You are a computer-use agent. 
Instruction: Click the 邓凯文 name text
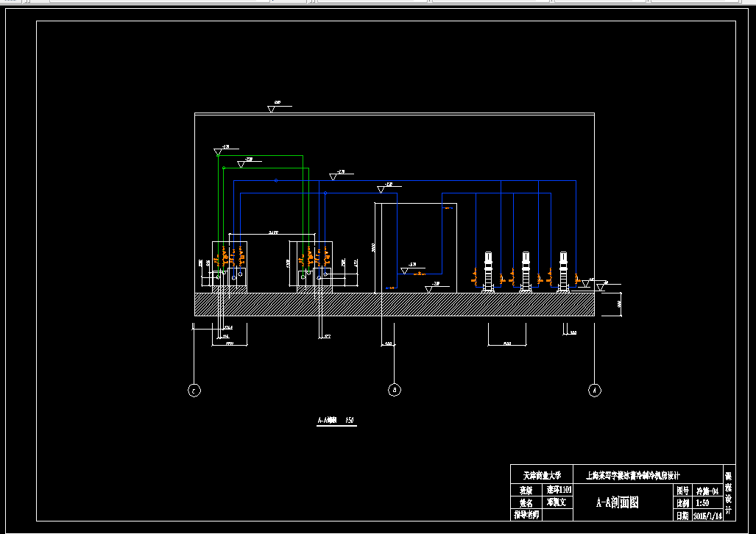tap(557, 502)
